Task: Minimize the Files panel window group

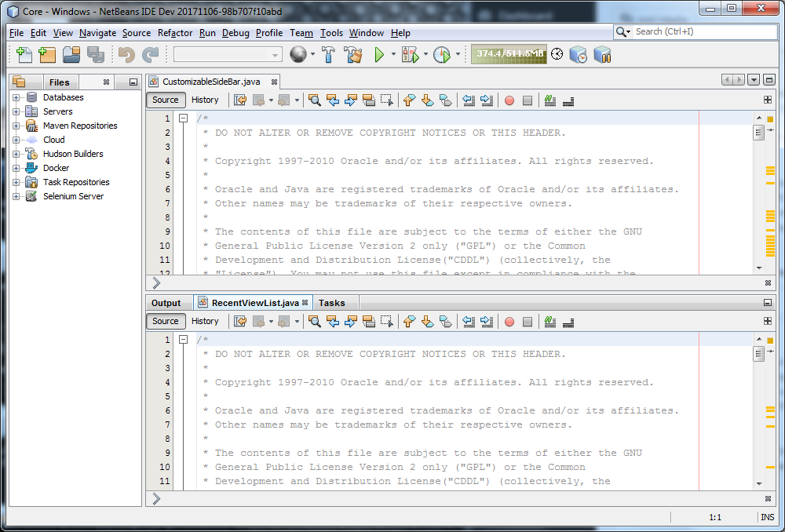Action: click(133, 82)
